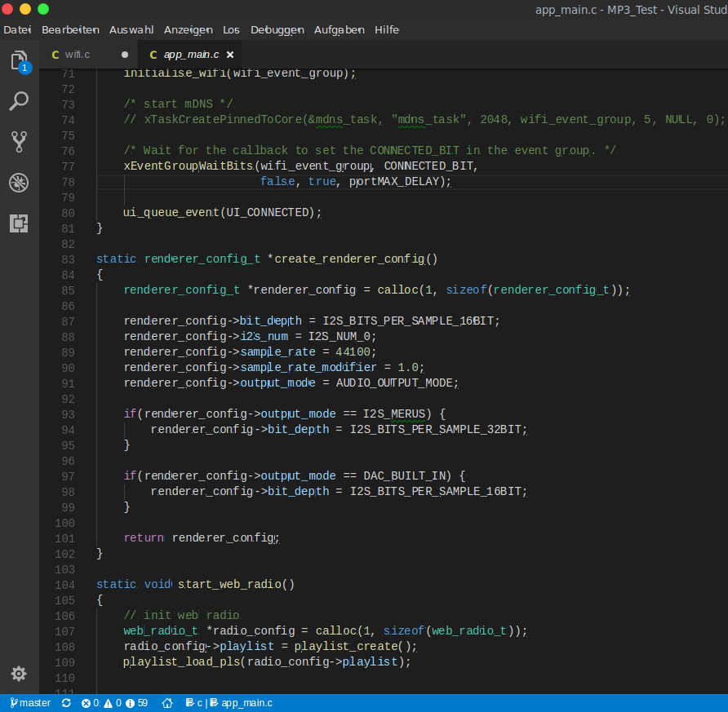Viewport: 728px width, 712px height.
Task: Open the settings gear in the sidebar
Action: [x=18, y=674]
